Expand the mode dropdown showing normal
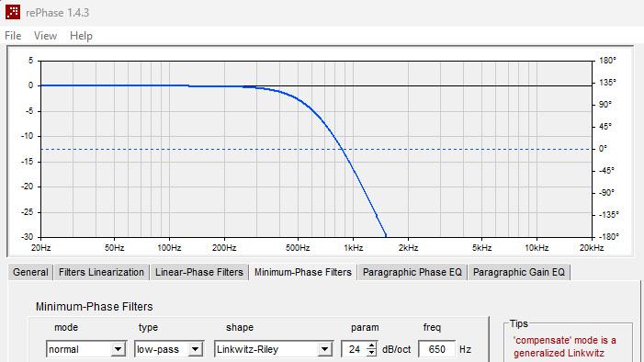Screen dimensions: 644x362 (119, 349)
